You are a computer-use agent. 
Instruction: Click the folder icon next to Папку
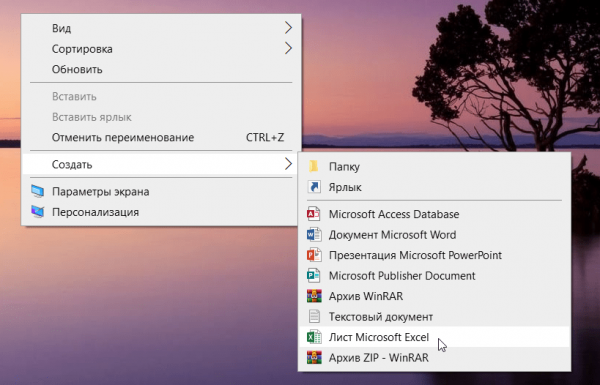[314, 166]
